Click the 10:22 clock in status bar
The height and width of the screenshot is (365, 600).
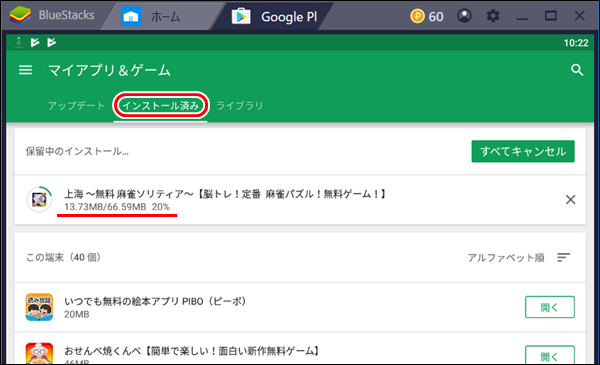(576, 43)
